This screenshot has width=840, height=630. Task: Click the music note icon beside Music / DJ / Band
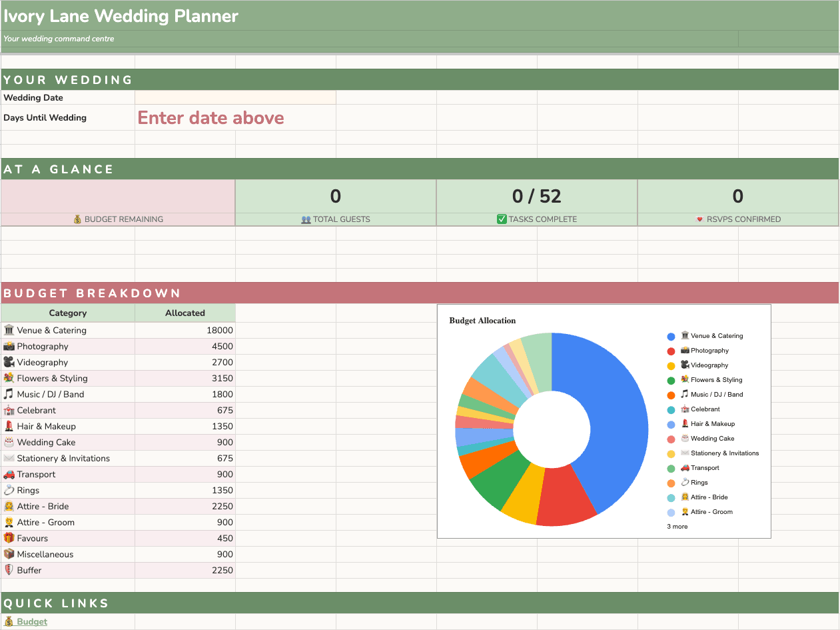[x=8, y=394]
